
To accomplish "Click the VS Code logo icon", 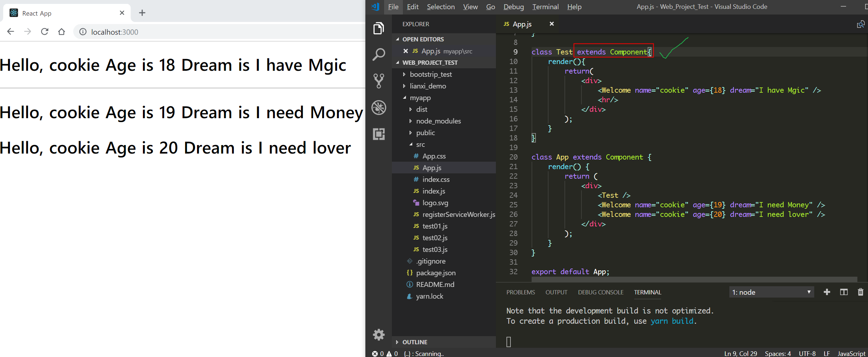I will (x=376, y=7).
